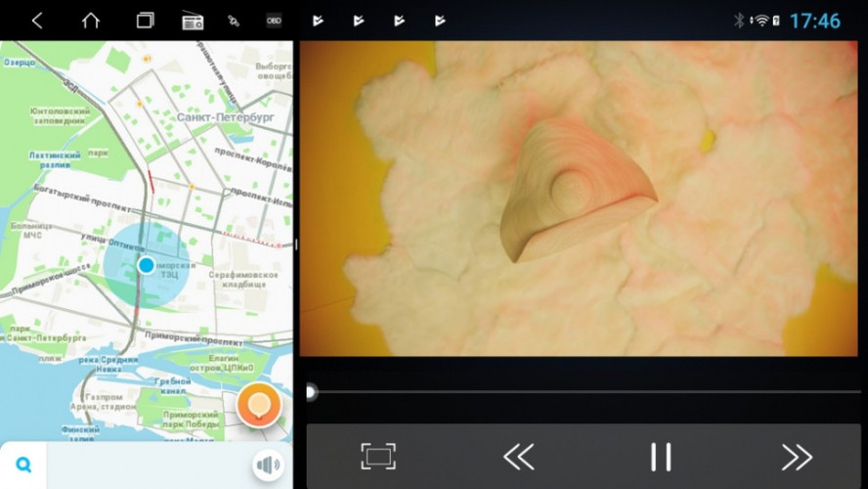Tap the back arrow in top bar
Viewport: 868px width, 489px height.
pyautogui.click(x=37, y=21)
